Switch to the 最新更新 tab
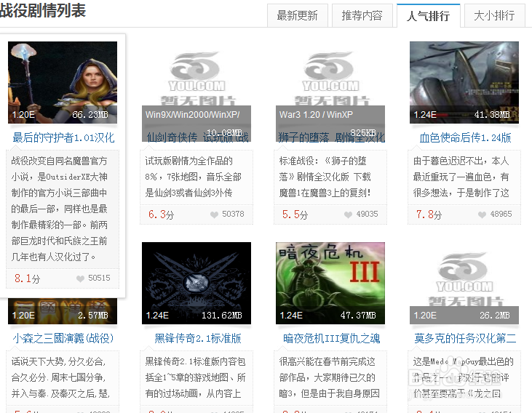The image size is (532, 413). pos(297,15)
